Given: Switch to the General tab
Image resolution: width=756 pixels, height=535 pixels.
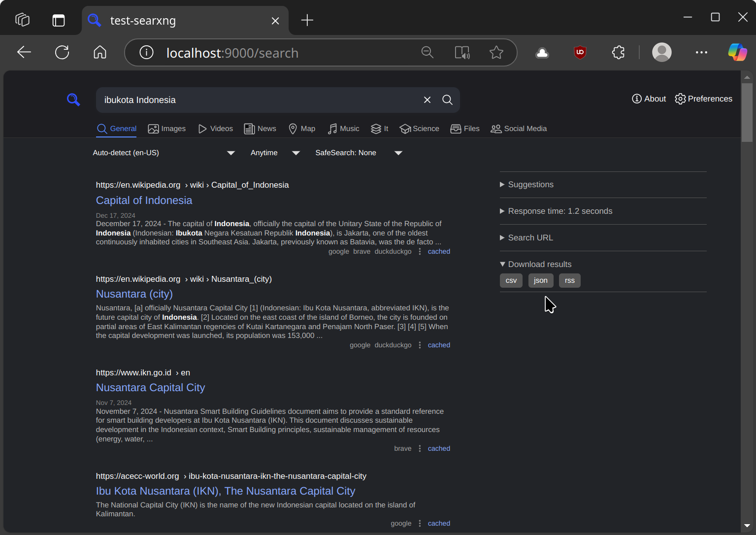Looking at the screenshot, I should pos(117,129).
